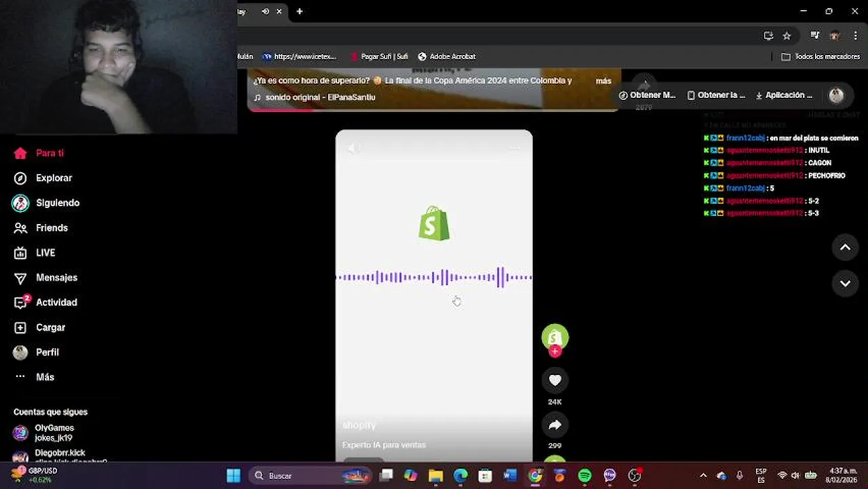Screen dimensions: 868x489
Task: Open Microsoft Store from the taskbar
Action: pos(485,475)
